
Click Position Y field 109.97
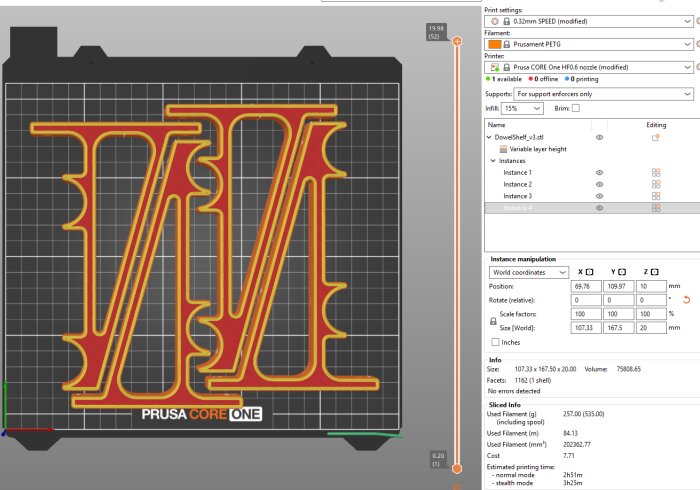point(618,286)
